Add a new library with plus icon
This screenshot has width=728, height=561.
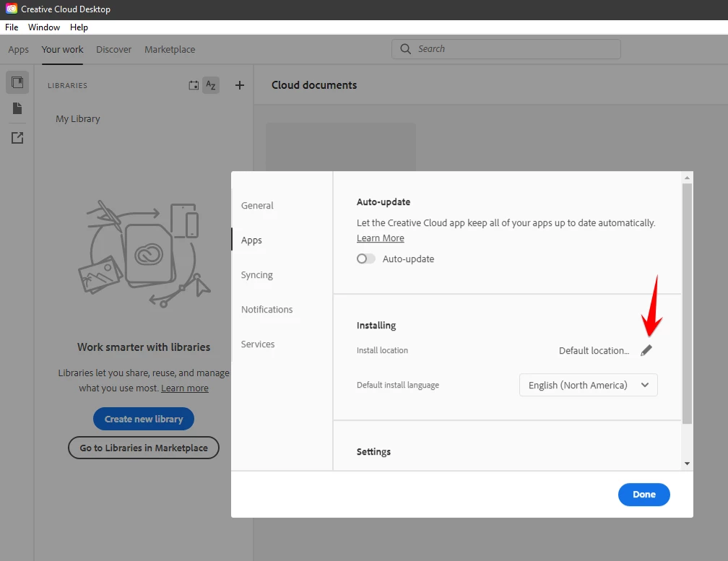tap(240, 85)
